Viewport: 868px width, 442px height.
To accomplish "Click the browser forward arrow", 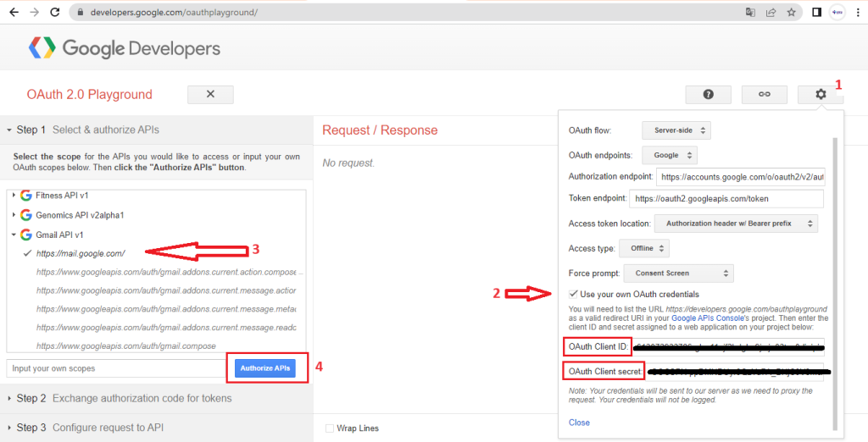I will coord(34,12).
